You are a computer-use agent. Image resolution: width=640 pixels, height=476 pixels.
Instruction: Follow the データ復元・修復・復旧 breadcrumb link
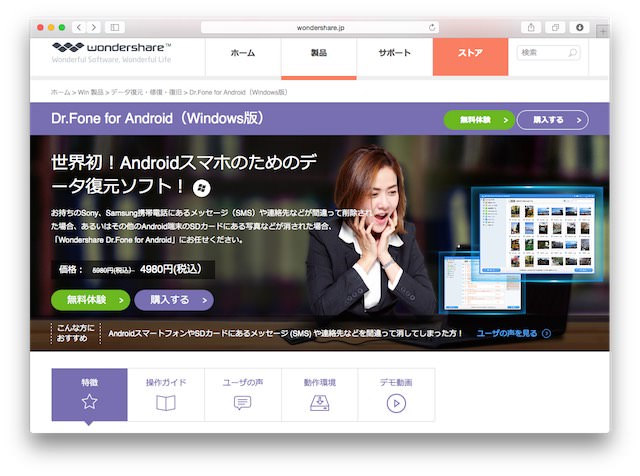pos(146,92)
